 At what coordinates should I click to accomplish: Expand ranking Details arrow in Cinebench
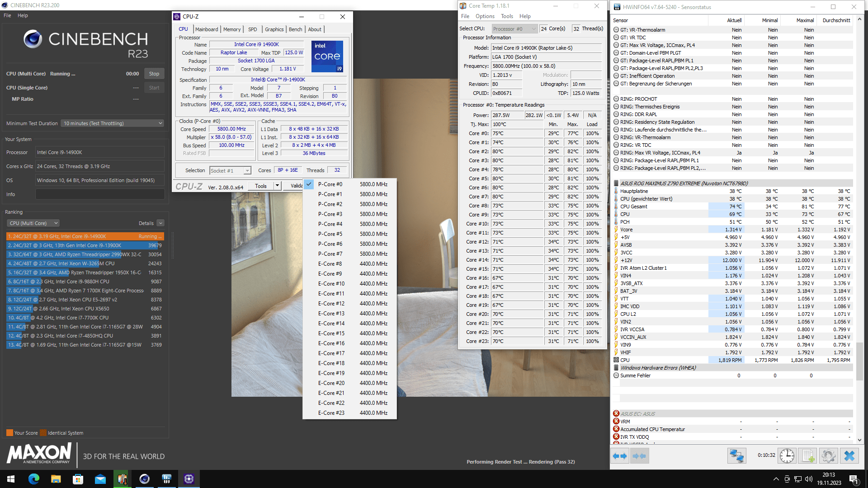point(160,223)
